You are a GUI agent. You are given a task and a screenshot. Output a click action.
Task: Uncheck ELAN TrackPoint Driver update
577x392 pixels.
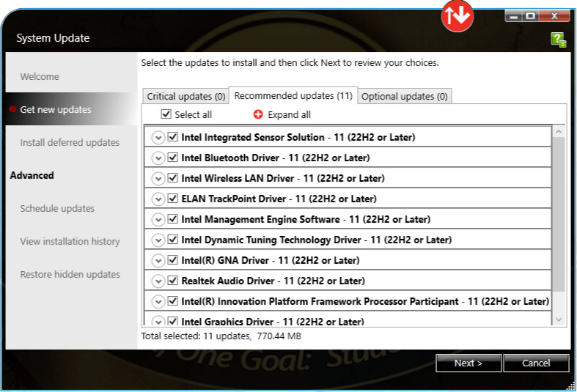[x=172, y=199]
